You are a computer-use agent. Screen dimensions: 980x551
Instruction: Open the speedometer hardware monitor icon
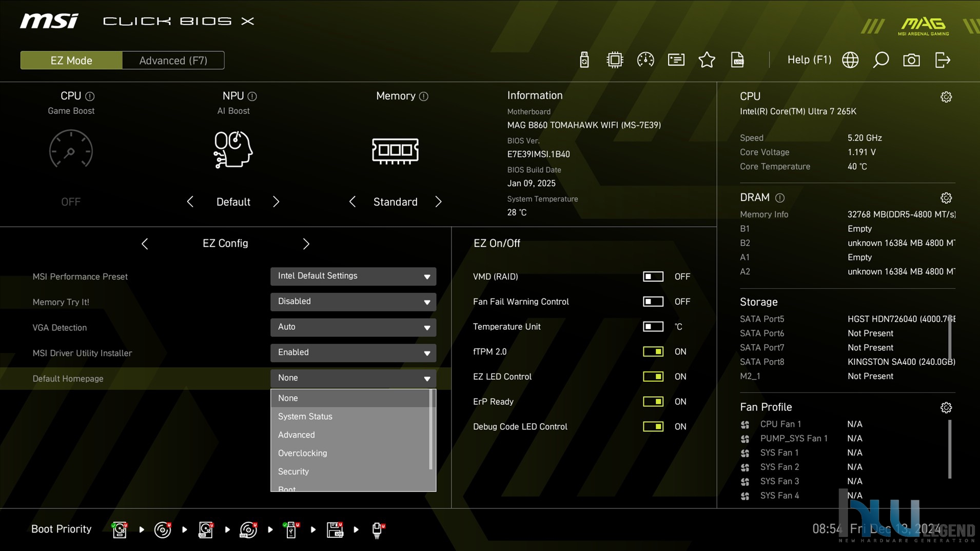click(645, 60)
